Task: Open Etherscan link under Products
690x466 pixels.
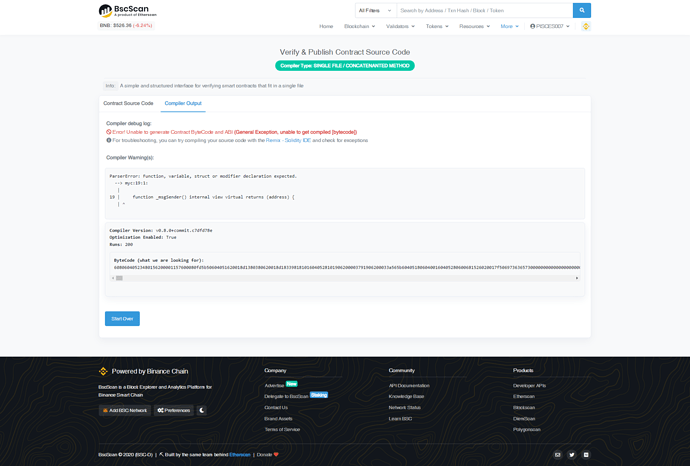Action: click(x=524, y=396)
